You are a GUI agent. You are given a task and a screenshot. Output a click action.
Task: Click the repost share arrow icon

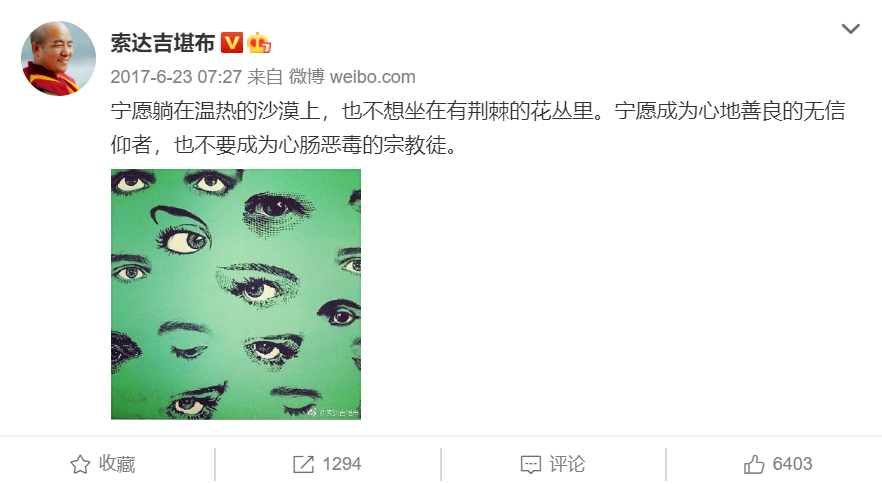pyautogui.click(x=304, y=464)
